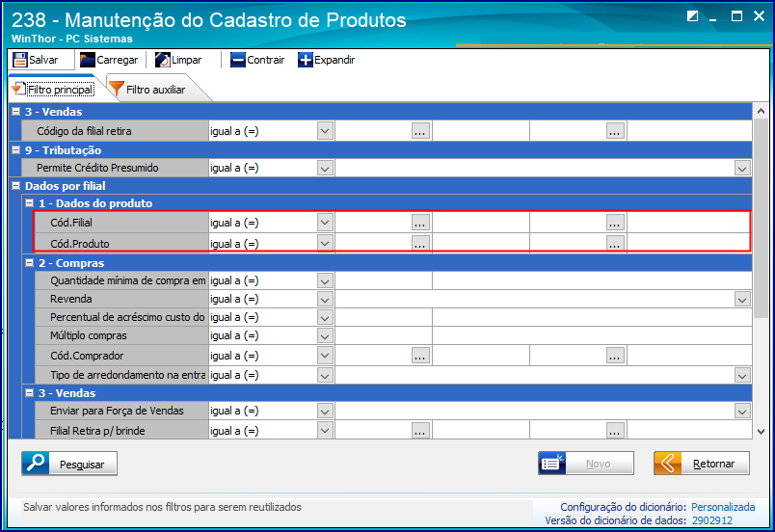Click the scrollbar down arrow
The image size is (775, 532).
point(761,432)
